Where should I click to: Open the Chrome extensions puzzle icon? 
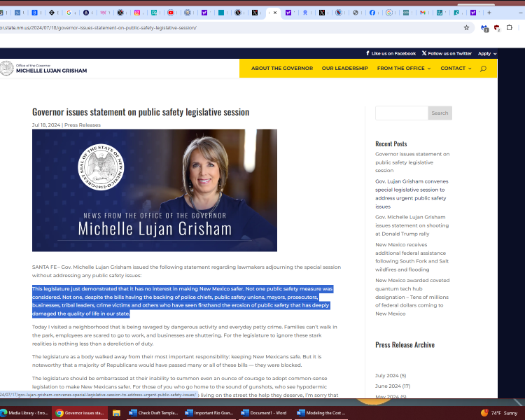pos(509,28)
